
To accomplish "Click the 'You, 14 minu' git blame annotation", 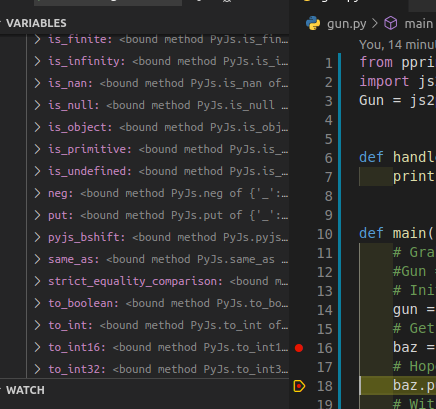I will [397, 45].
